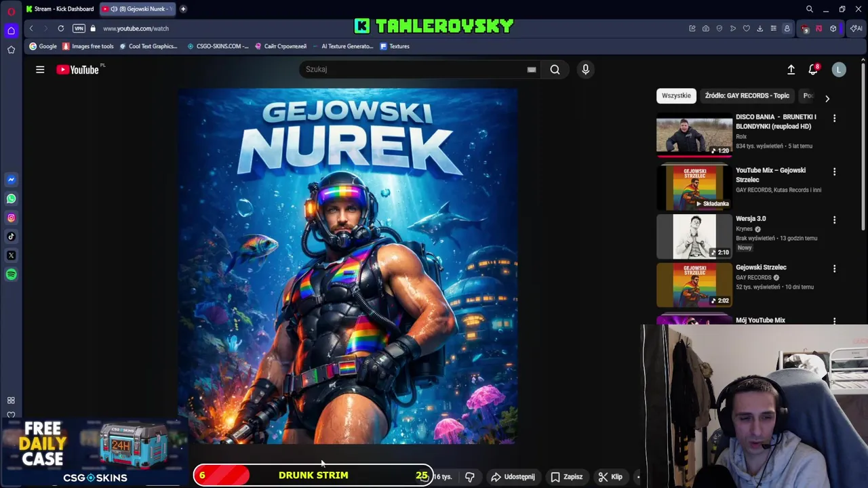This screenshot has width=868, height=488.
Task: View site security lock icon
Action: click(93, 28)
